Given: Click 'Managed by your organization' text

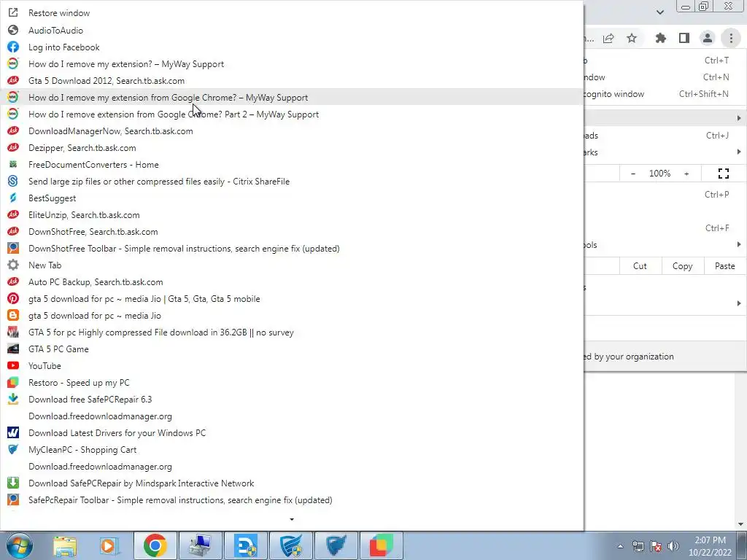Looking at the screenshot, I should tap(629, 357).
